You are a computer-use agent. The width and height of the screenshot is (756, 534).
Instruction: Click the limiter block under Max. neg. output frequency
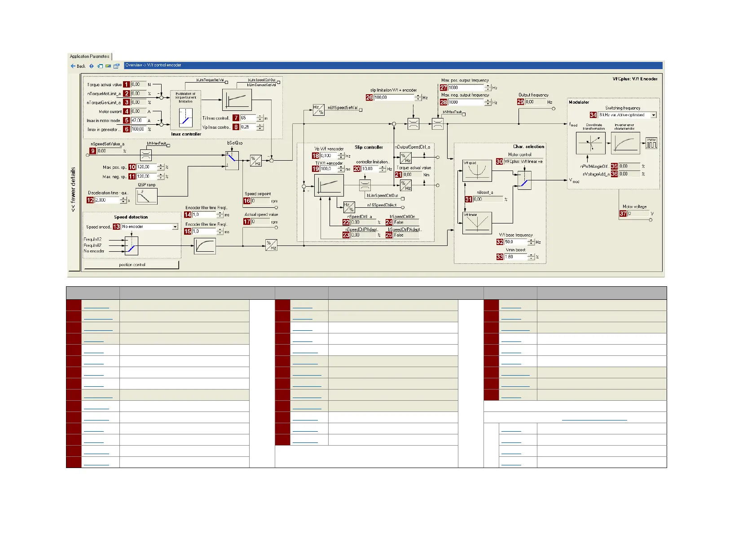[x=438, y=124]
